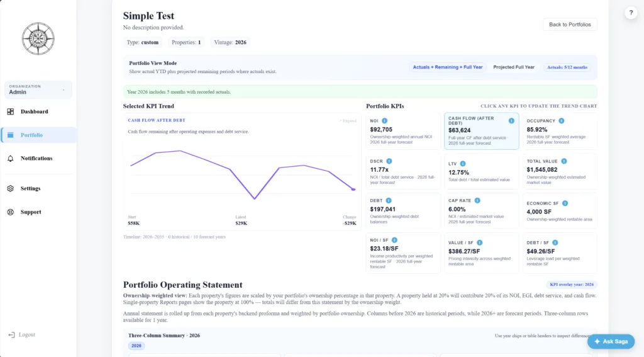
Task: Open Portfolio in sidebar
Action: pos(38,135)
